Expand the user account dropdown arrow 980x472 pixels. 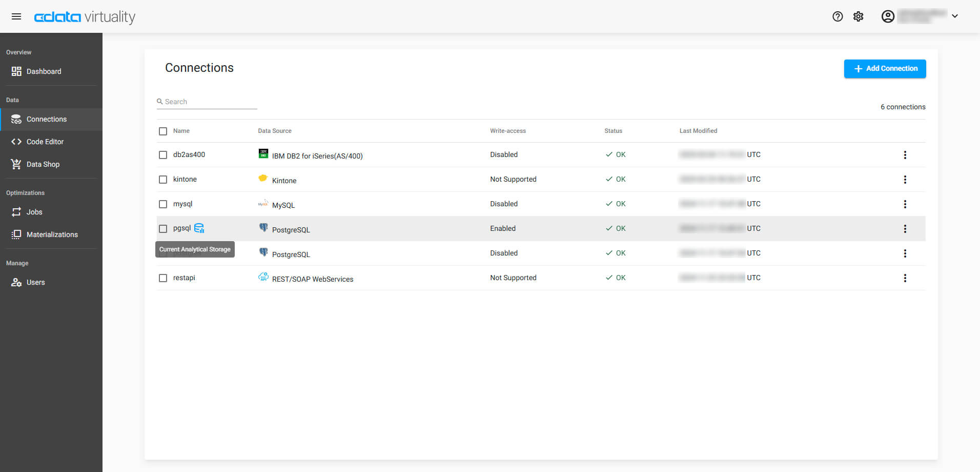click(x=955, y=16)
